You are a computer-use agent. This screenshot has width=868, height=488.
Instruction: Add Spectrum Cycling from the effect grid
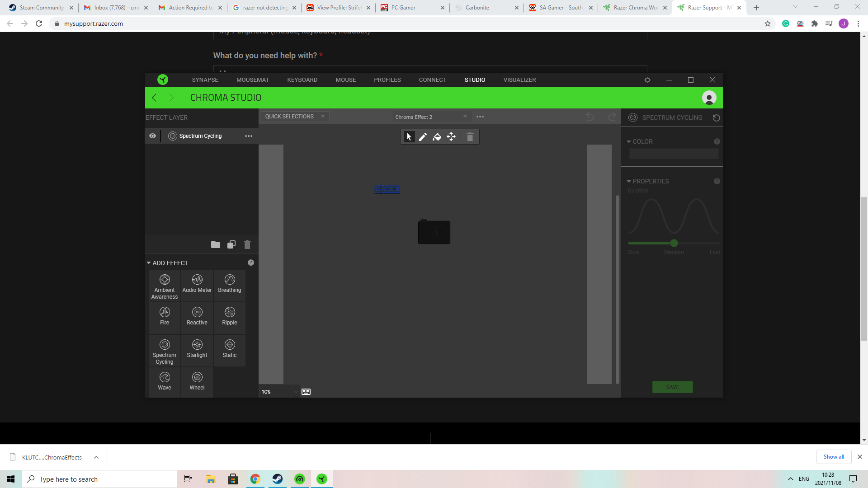(x=165, y=351)
